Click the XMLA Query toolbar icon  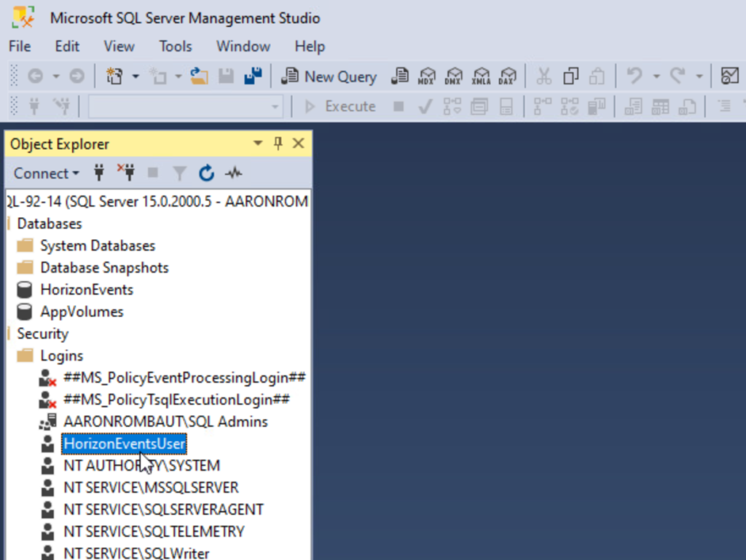481,76
